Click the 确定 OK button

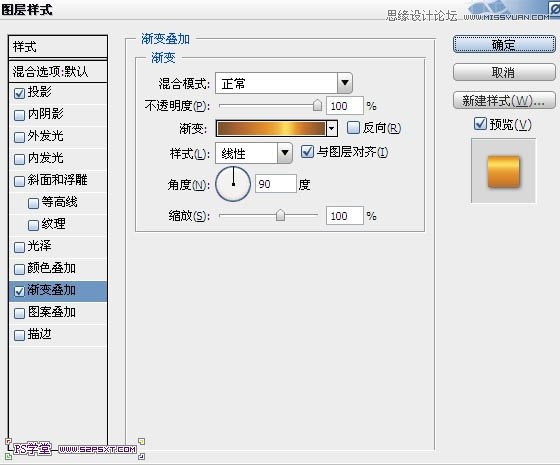click(504, 45)
